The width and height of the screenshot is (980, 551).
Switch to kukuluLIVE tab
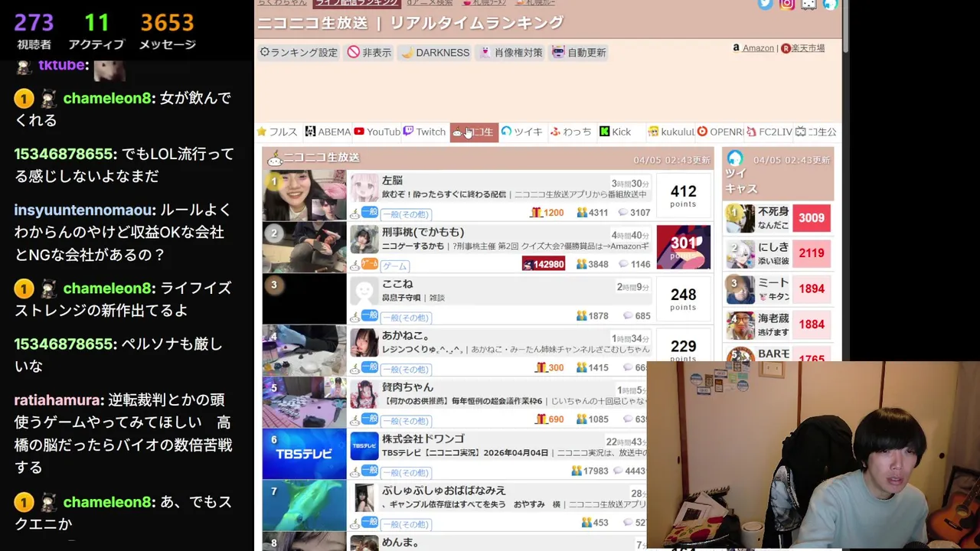[671, 132]
